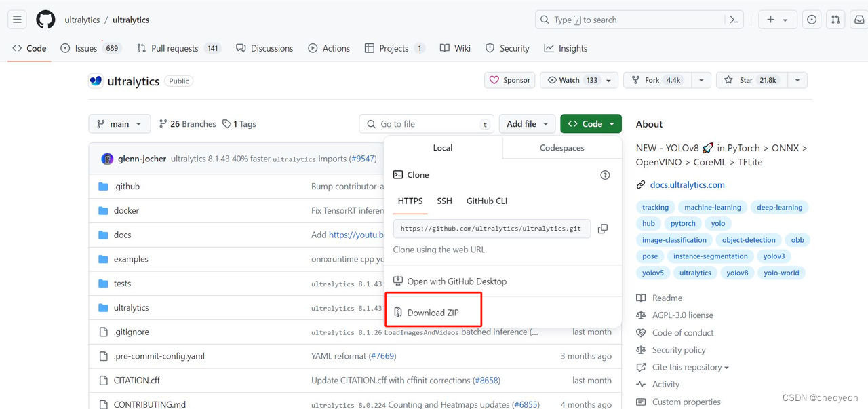Image resolution: width=868 pixels, height=409 pixels.
Task: Open the Security tab
Action: (x=507, y=48)
